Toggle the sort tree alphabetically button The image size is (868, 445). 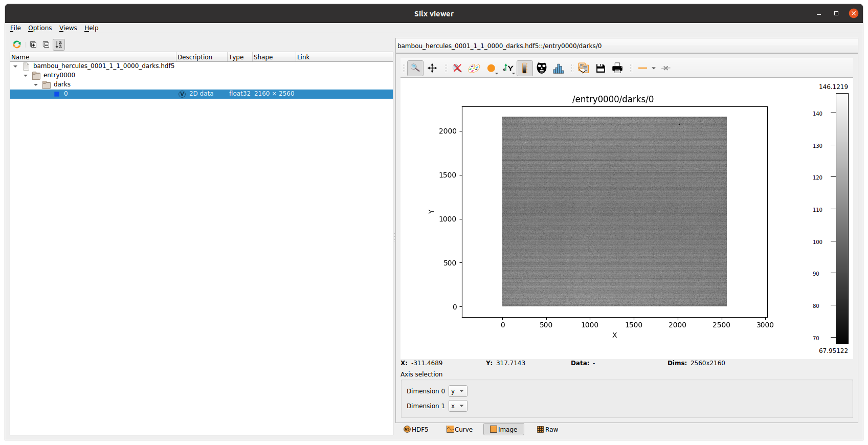[x=59, y=44]
